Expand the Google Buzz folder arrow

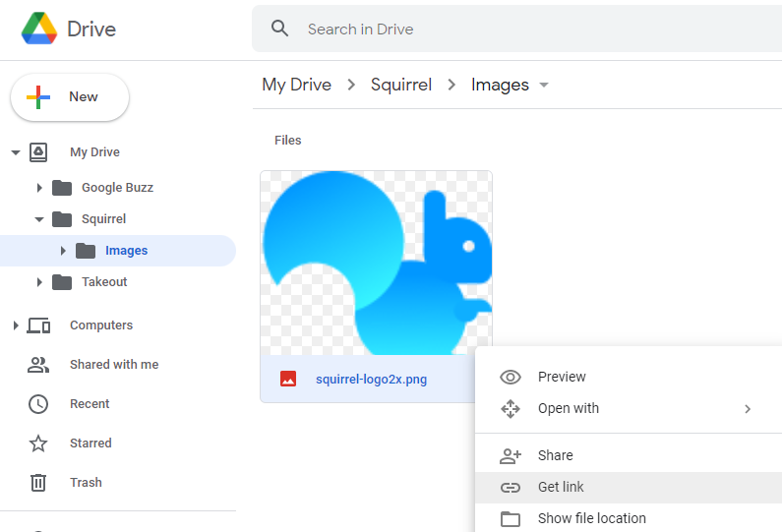[39, 188]
